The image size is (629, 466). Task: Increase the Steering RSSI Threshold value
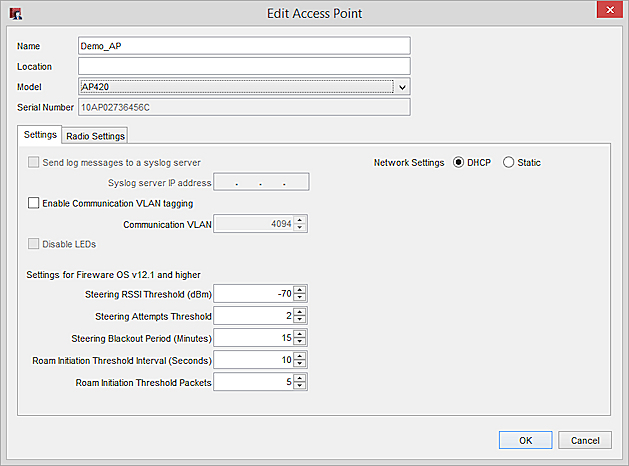click(300, 289)
